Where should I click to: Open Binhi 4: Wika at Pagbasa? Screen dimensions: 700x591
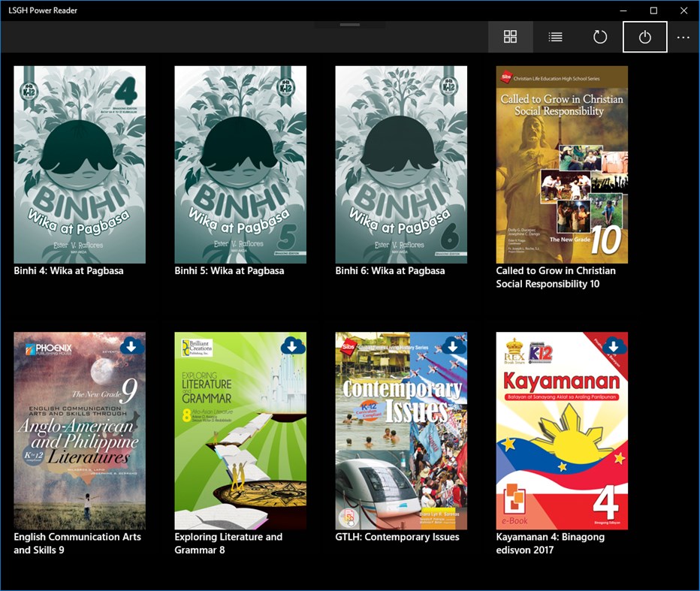(x=80, y=164)
